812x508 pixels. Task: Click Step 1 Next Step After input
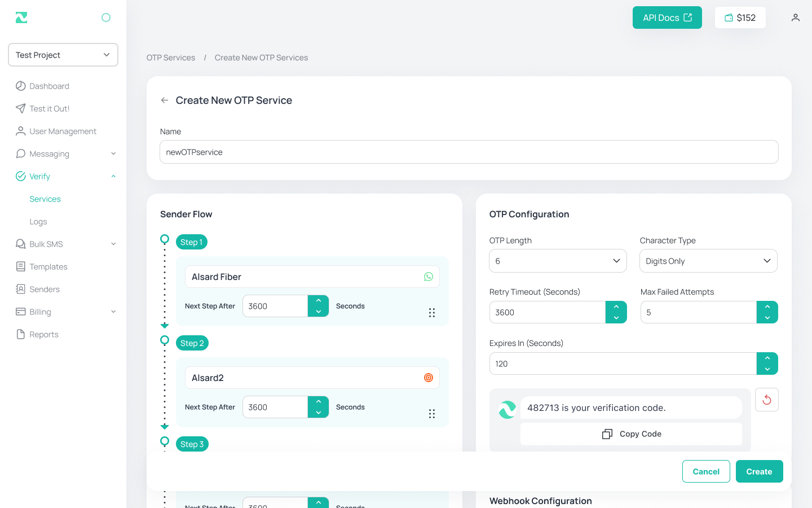click(276, 306)
